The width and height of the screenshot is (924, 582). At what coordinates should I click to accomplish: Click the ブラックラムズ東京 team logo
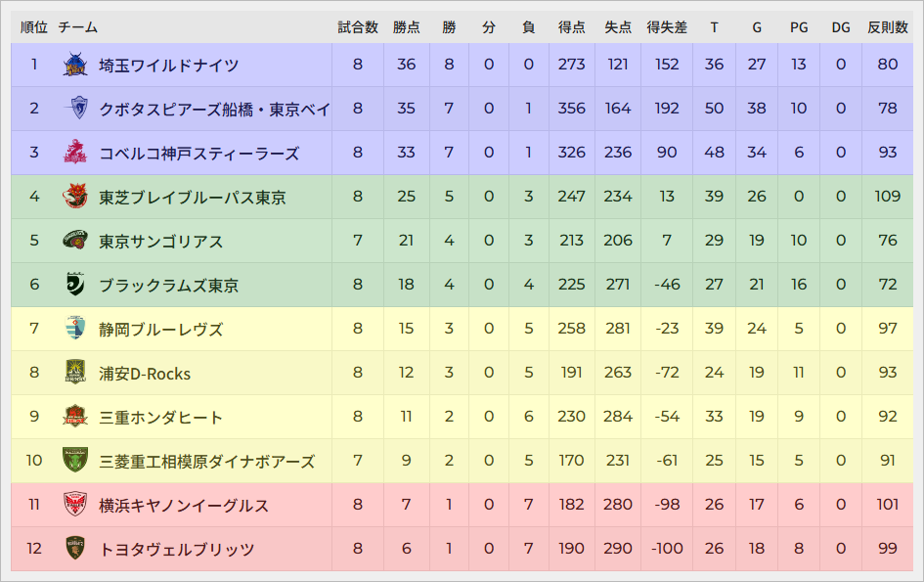[75, 285]
